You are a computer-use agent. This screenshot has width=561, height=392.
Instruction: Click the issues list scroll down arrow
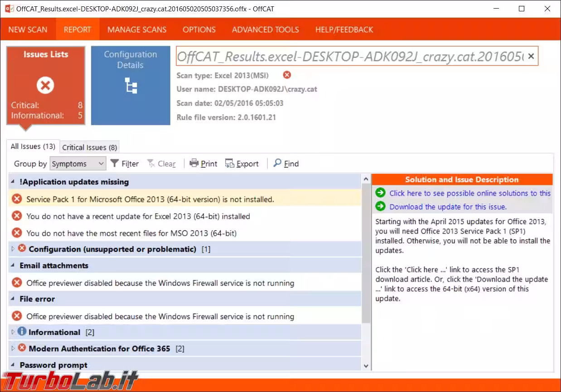click(366, 365)
